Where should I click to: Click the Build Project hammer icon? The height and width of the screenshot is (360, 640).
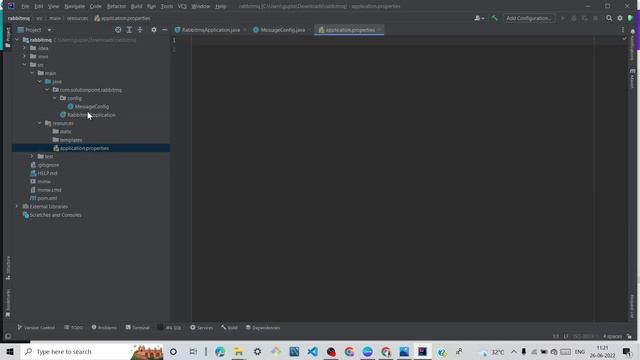(495, 18)
